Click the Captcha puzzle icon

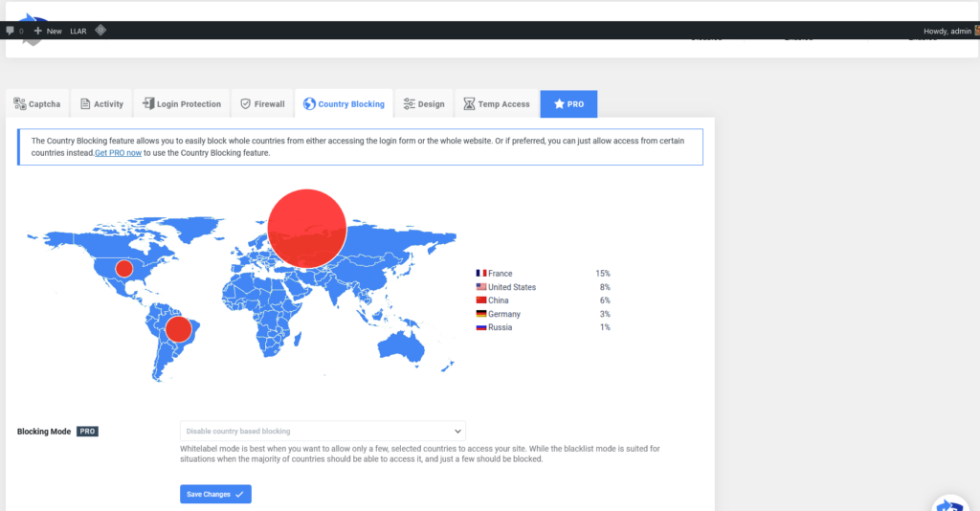20,103
